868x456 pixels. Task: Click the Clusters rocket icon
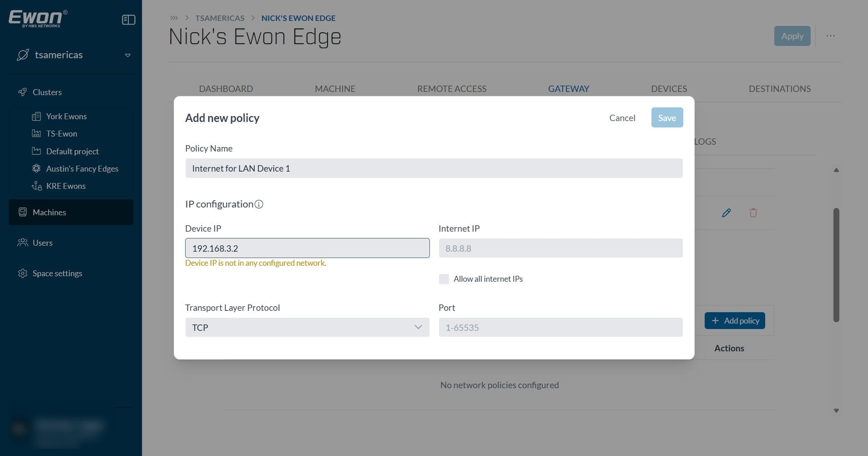pos(22,92)
